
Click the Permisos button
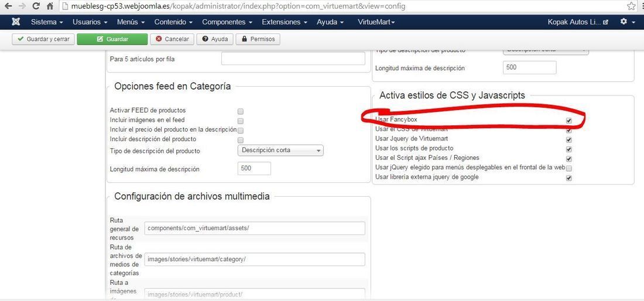point(258,39)
